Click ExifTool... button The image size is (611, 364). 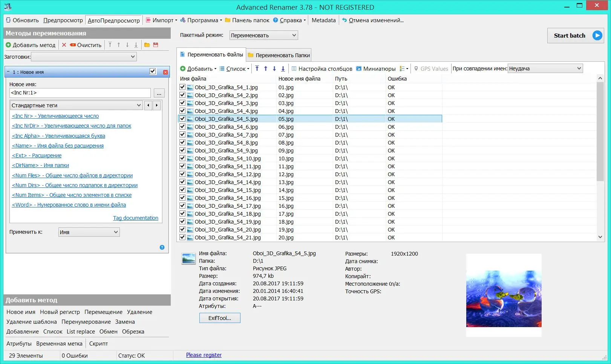point(220,318)
